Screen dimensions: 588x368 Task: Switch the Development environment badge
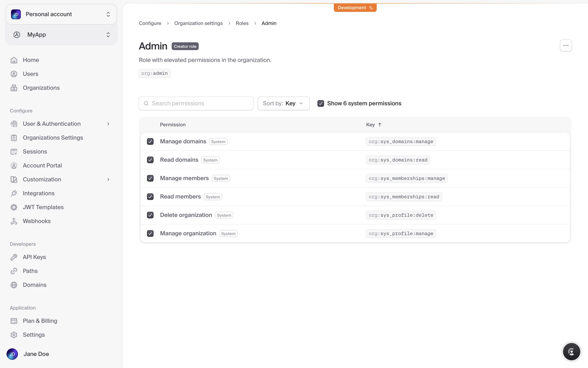pyautogui.click(x=355, y=8)
